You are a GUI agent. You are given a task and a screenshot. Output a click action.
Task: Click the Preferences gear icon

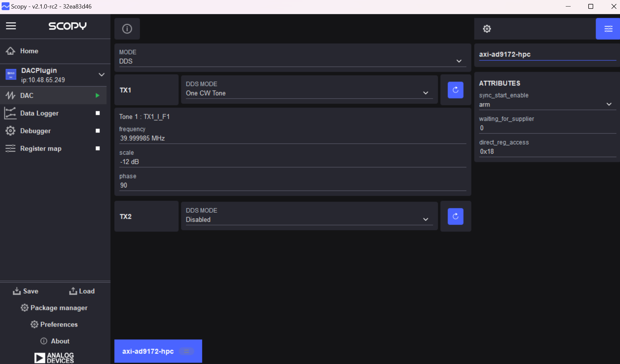[x=34, y=324]
